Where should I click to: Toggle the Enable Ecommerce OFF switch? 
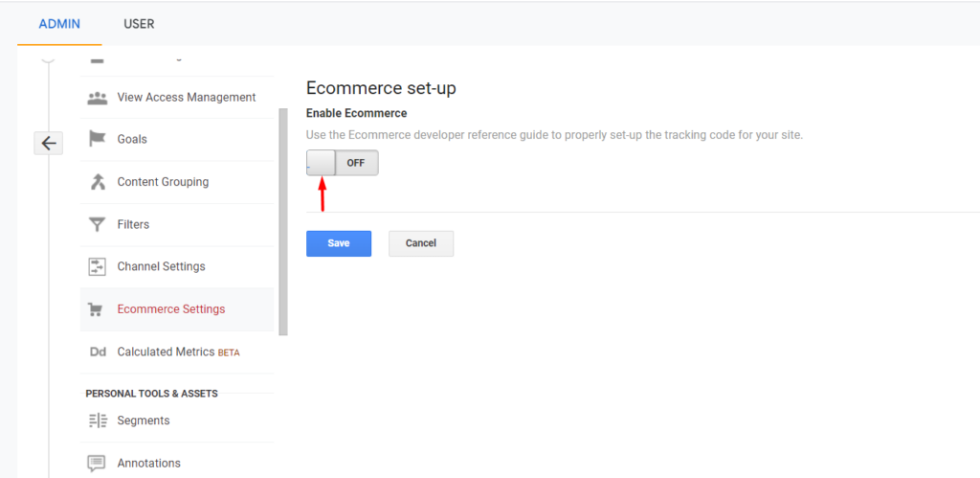coord(343,163)
